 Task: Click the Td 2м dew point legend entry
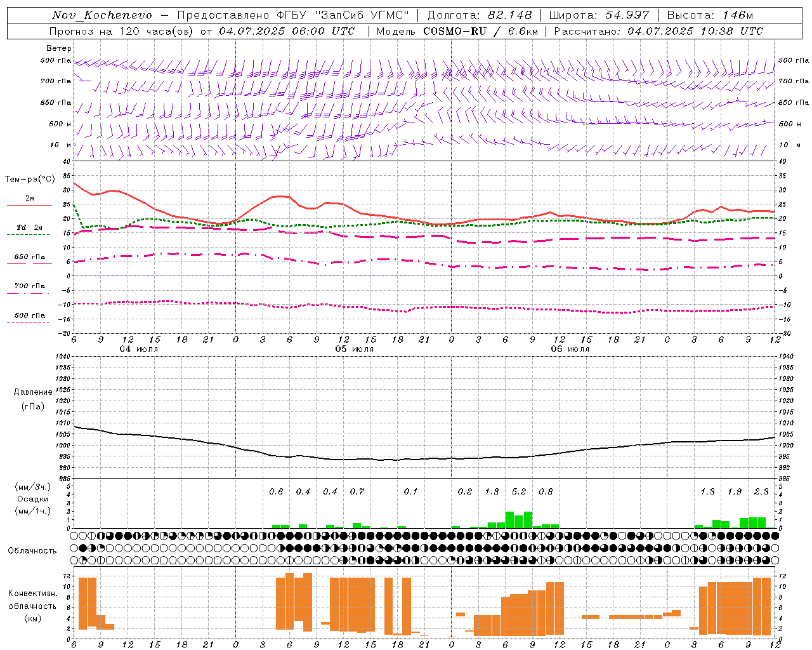[x=29, y=230]
